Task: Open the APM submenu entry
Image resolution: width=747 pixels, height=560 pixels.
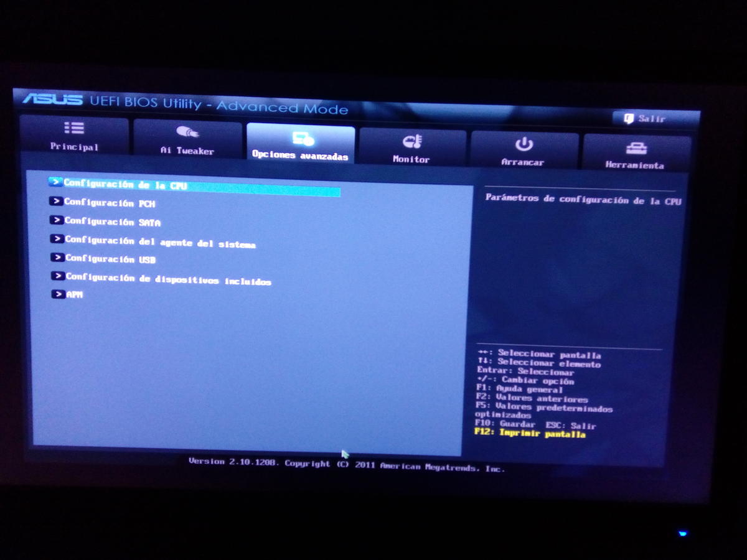Action: [x=67, y=294]
